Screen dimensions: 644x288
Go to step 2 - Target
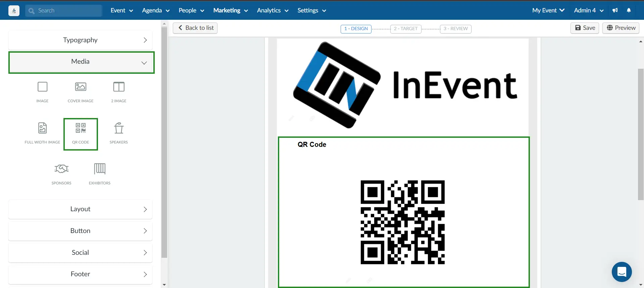pos(406,29)
